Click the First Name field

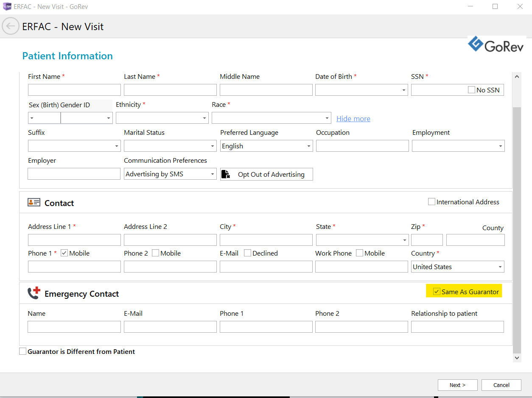point(74,90)
